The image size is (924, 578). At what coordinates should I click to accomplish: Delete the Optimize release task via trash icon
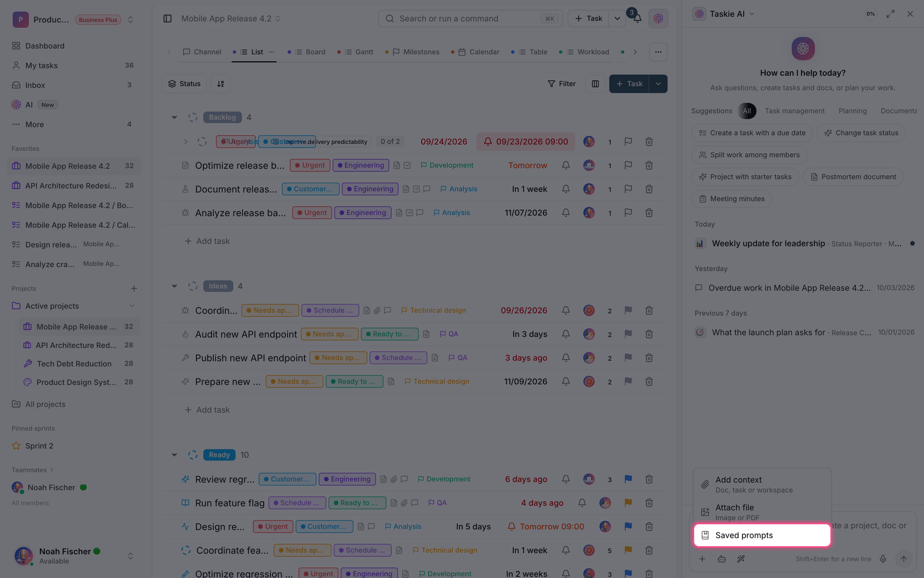[649, 165]
